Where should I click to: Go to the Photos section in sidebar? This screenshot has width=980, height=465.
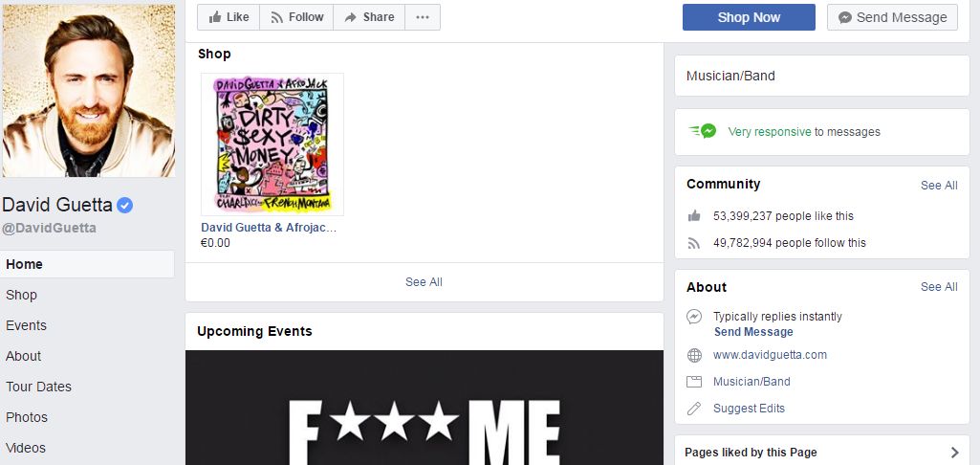[27, 417]
